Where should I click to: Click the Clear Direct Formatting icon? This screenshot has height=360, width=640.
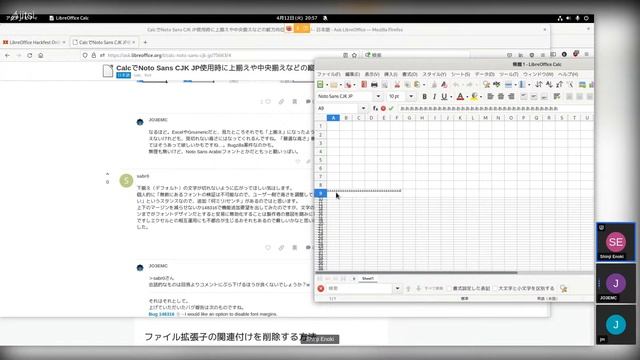click(x=444, y=84)
